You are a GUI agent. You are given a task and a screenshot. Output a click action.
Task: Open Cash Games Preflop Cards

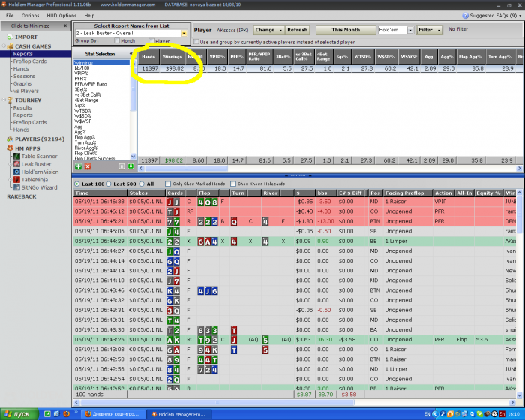(x=30, y=61)
